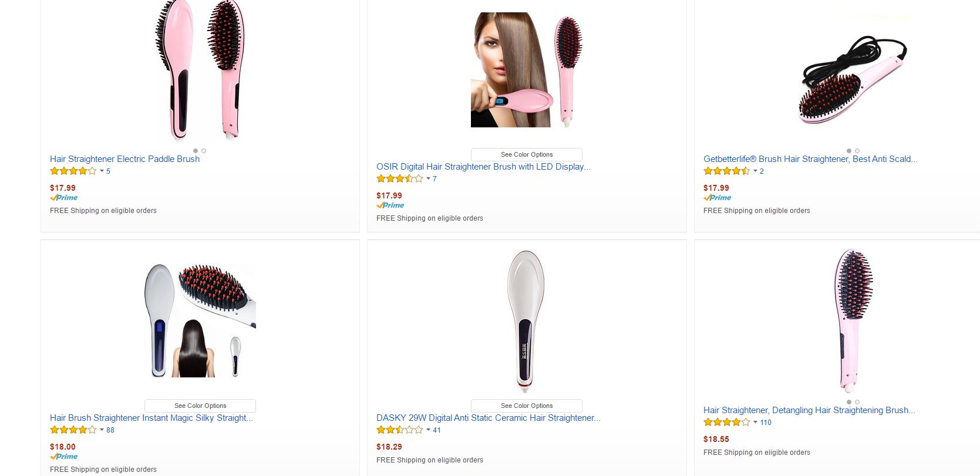Click See Color Options for OSIR Digital straightener
Image resolution: width=980 pixels, height=476 pixels.
[x=527, y=154]
